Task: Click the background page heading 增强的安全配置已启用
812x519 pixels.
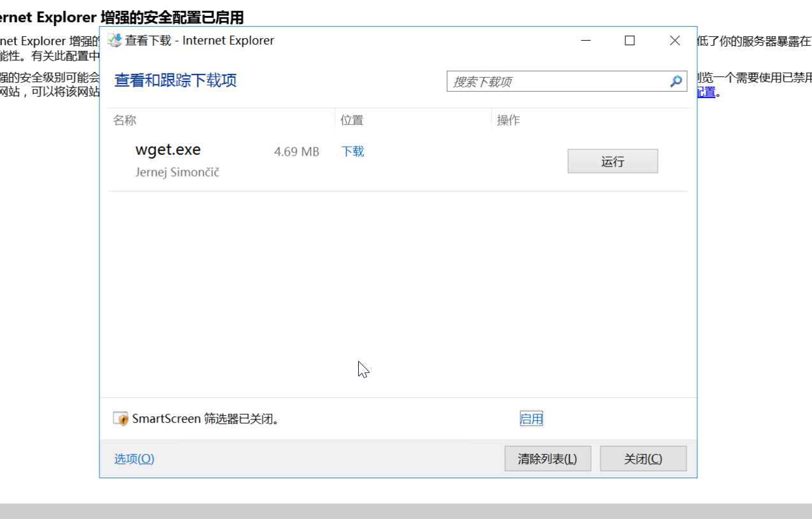Action: (172, 17)
